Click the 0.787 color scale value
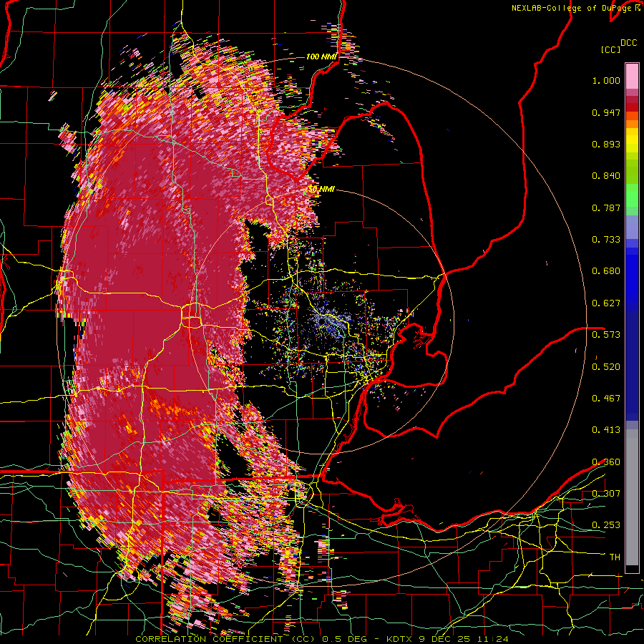The width and height of the screenshot is (644, 644). point(606,208)
